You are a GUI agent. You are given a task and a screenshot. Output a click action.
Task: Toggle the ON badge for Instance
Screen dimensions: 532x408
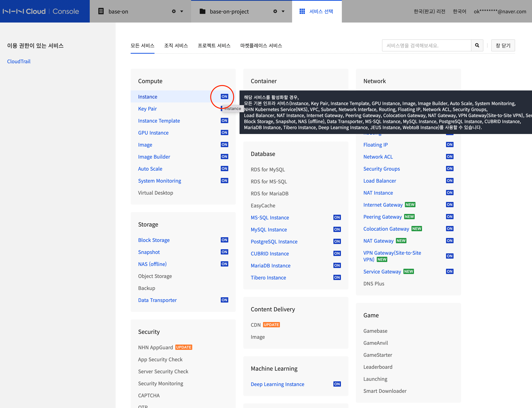pyautogui.click(x=224, y=96)
